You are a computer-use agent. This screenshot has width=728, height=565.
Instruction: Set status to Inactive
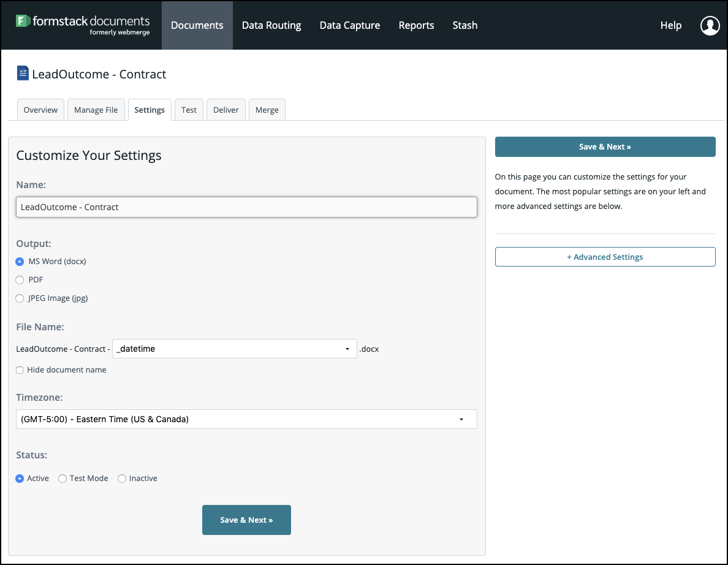click(122, 479)
